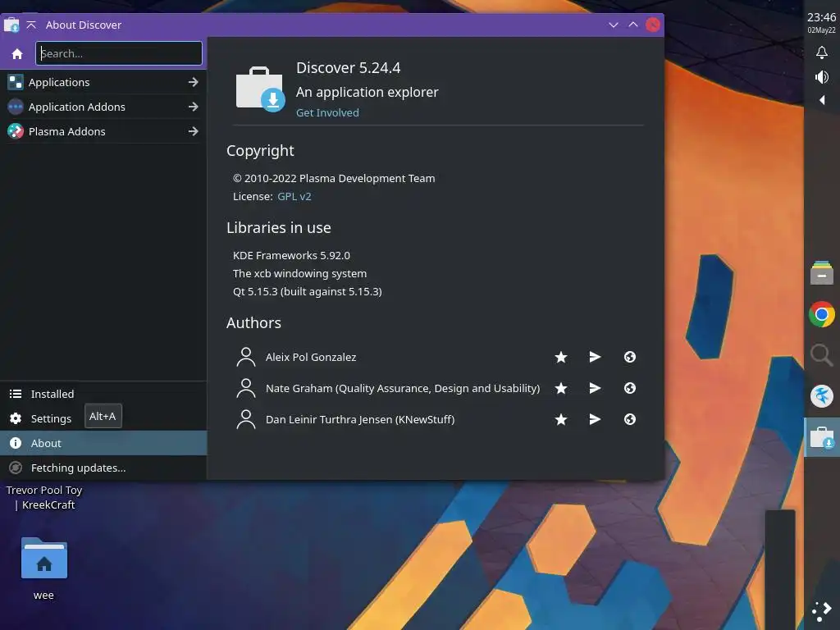Open notifications bell in the panel
The height and width of the screenshot is (630, 840).
pyautogui.click(x=822, y=52)
